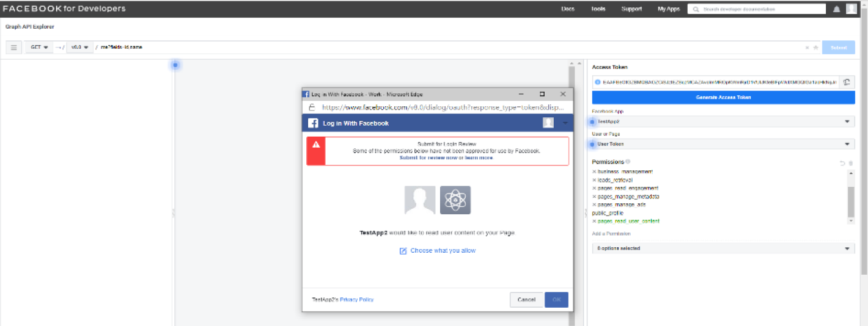This screenshot has height=326, width=868.
Task: Star the current query as favorite
Action: pos(815,47)
